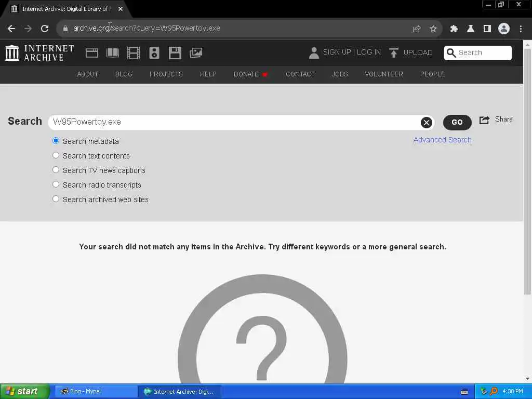Open the Web (Wayback) media icon
532x399 pixels.
(x=91, y=53)
